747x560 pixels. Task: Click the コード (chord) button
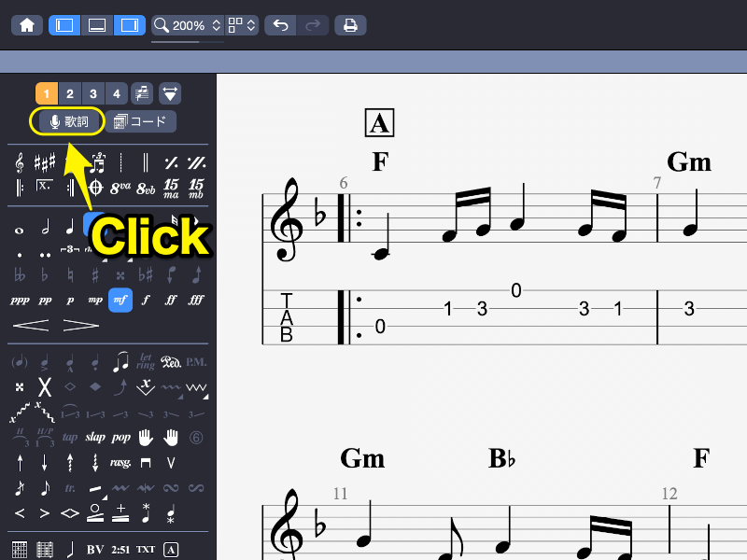click(139, 121)
